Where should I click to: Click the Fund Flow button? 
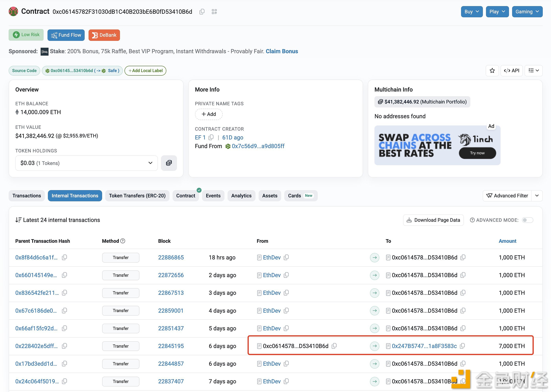tap(66, 35)
